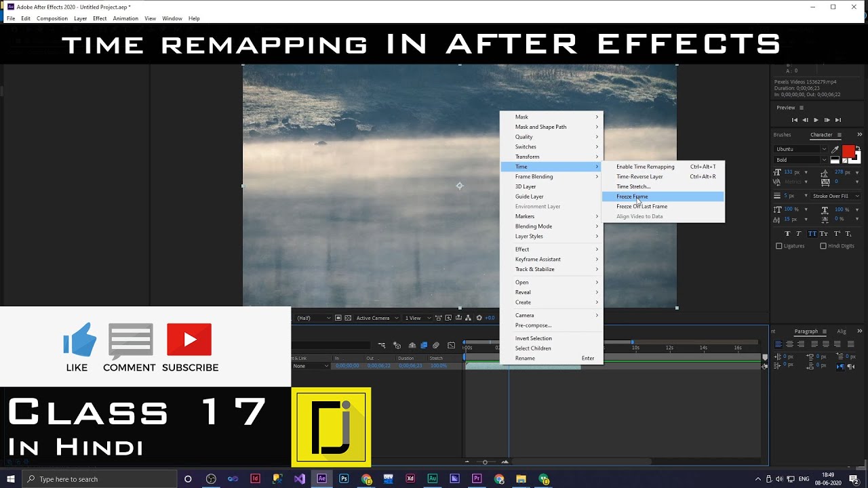Open Time Stretch... dialog entry
Image resolution: width=868 pixels, height=488 pixels.
[x=663, y=186]
